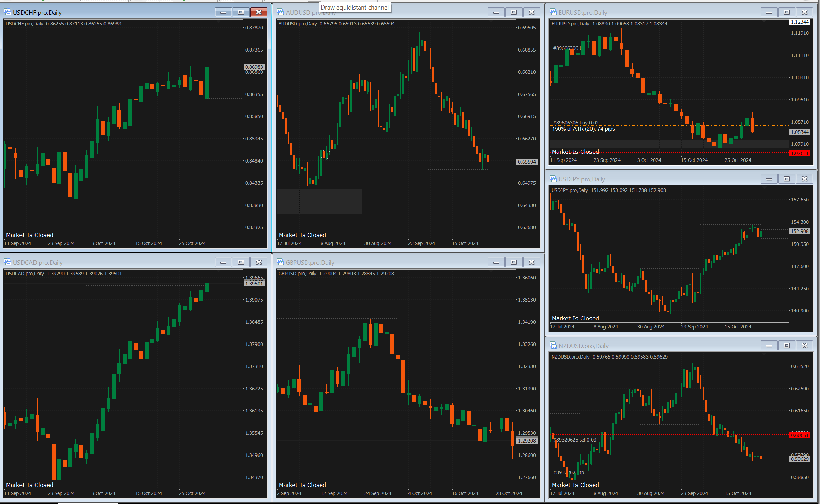The height and width of the screenshot is (504, 820).
Task: Click the NZDUSD.pro chart window icon
Action: pos(553,346)
